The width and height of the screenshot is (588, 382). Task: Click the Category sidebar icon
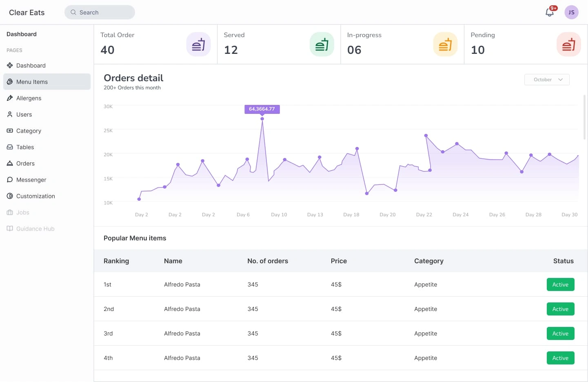[x=10, y=131]
